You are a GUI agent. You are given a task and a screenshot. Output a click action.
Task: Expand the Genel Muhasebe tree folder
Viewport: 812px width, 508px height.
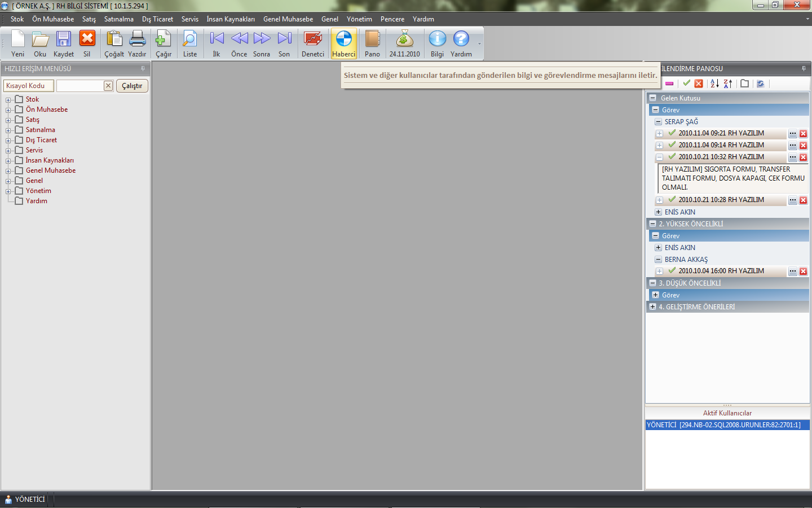(8, 171)
